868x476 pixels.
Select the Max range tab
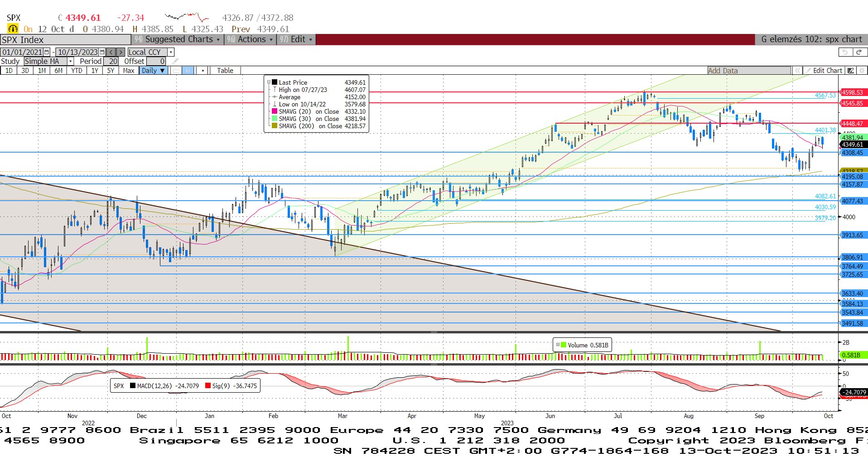click(x=129, y=70)
